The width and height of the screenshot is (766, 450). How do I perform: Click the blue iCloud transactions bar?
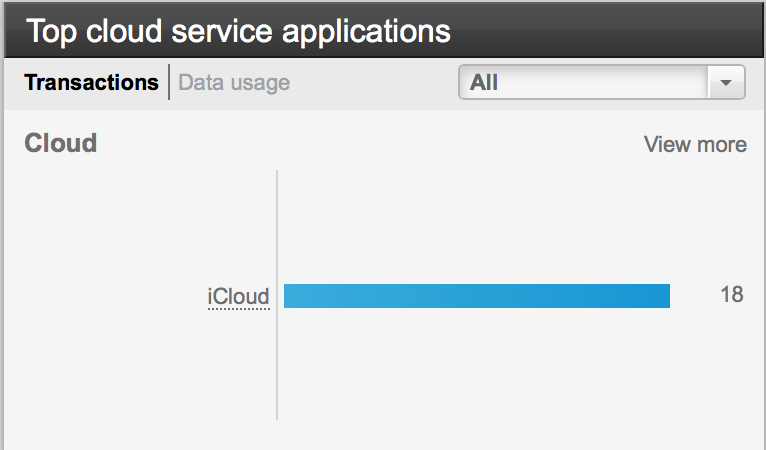[x=476, y=296]
